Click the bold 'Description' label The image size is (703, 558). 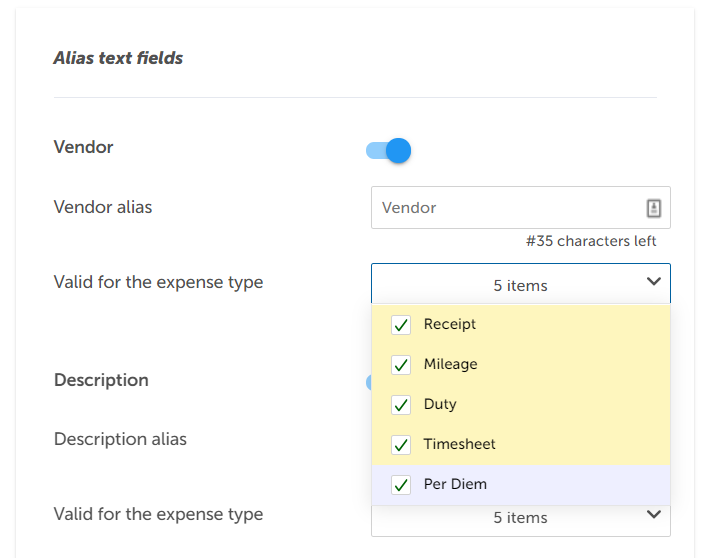click(101, 380)
